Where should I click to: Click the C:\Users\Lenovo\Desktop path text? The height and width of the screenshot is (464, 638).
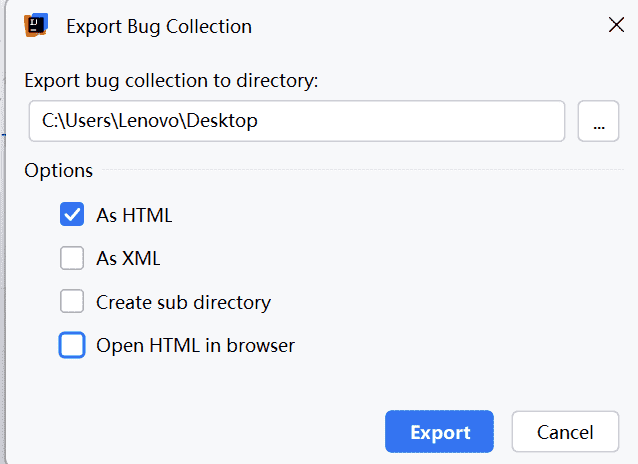point(150,122)
